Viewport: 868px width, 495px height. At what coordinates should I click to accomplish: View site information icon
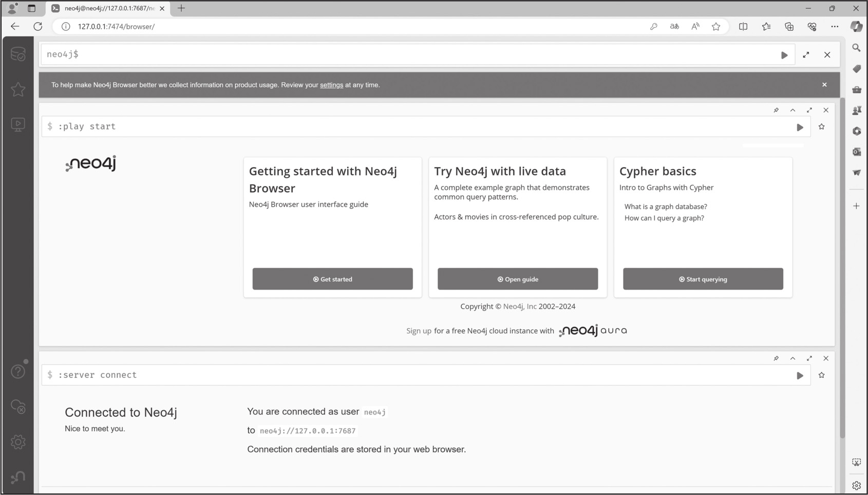pyautogui.click(x=66, y=27)
